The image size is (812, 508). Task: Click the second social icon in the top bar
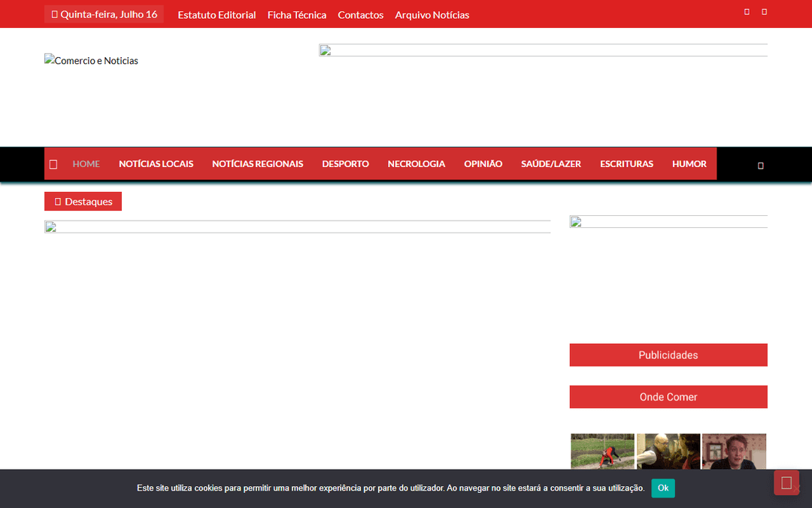coord(764,12)
